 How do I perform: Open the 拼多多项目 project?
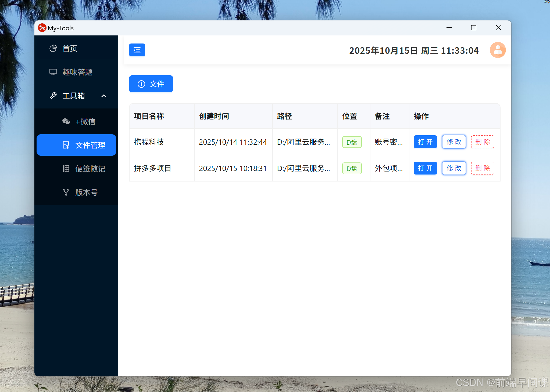[x=425, y=168]
